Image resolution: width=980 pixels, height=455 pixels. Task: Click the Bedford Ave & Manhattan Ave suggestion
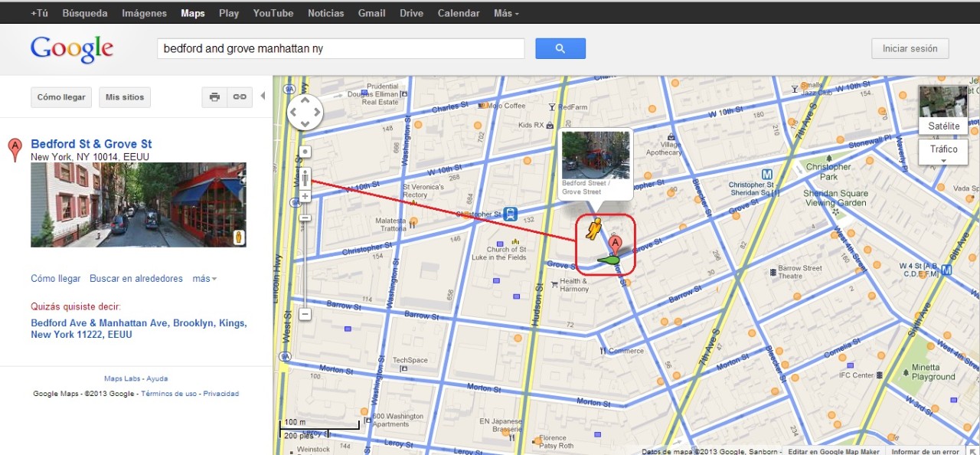[139, 329]
